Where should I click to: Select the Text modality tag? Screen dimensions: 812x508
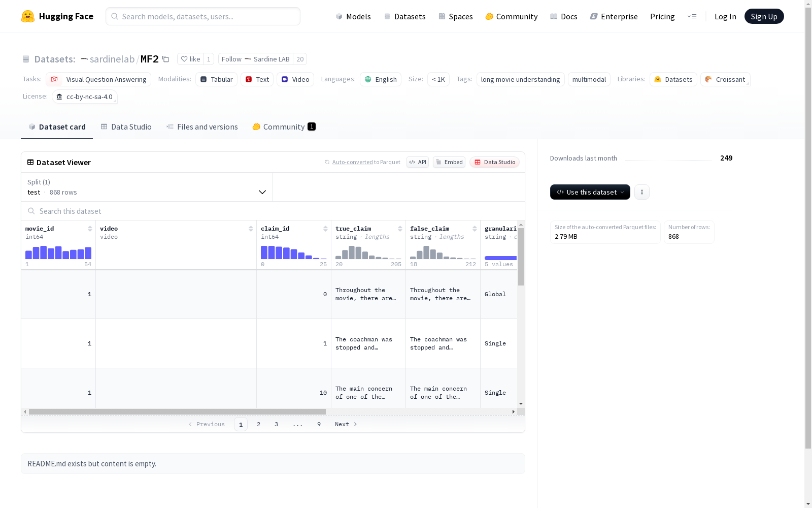257,79
